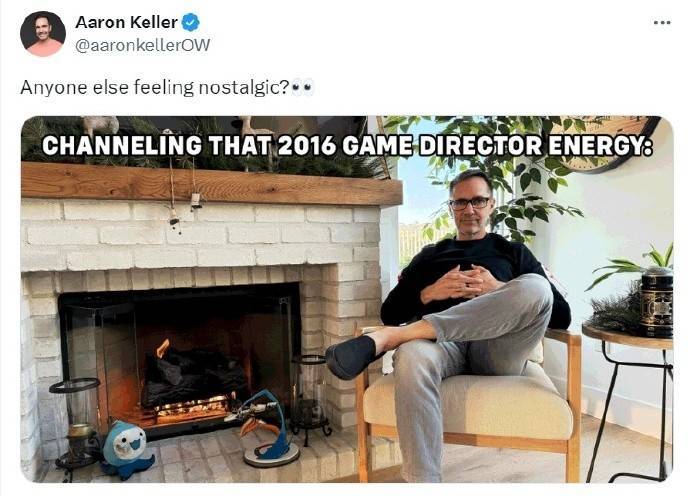Open the three-dot more options menu
Image resolution: width=690 pixels, height=496 pixels.
(x=661, y=23)
